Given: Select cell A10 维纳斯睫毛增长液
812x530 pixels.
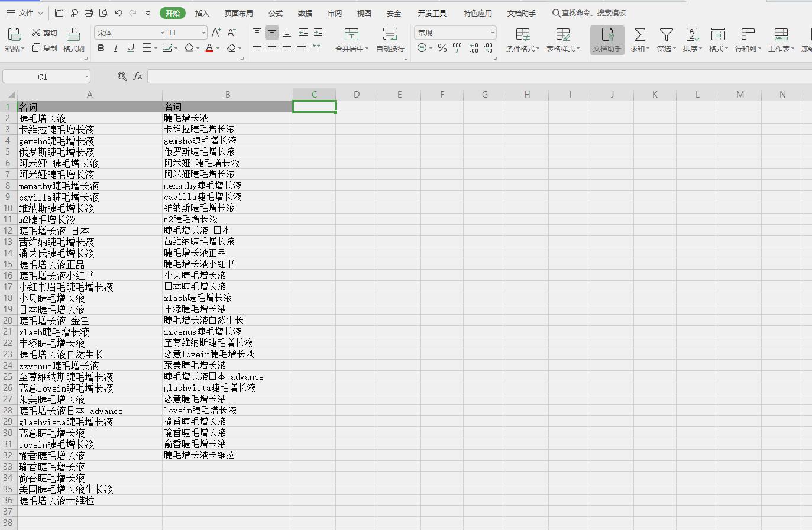Looking at the screenshot, I should pos(90,208).
